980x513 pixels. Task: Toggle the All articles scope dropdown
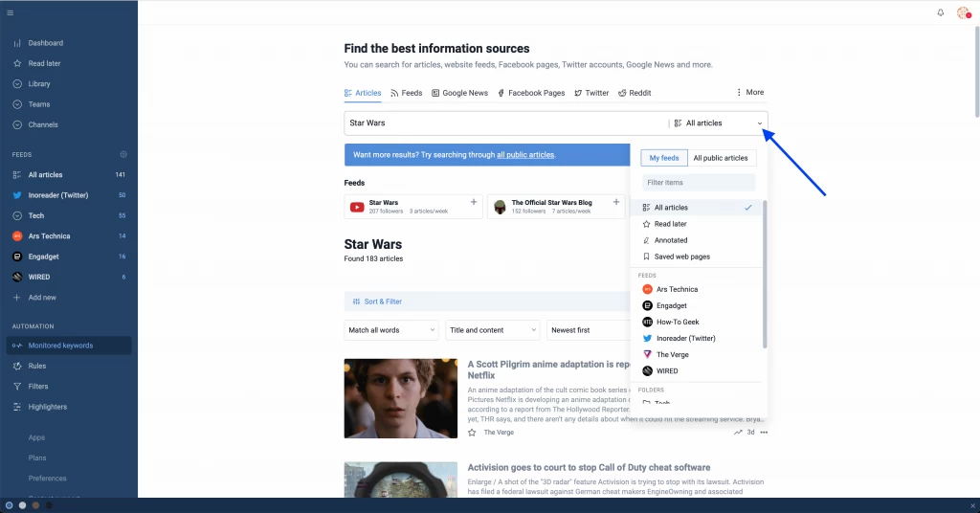pos(718,123)
